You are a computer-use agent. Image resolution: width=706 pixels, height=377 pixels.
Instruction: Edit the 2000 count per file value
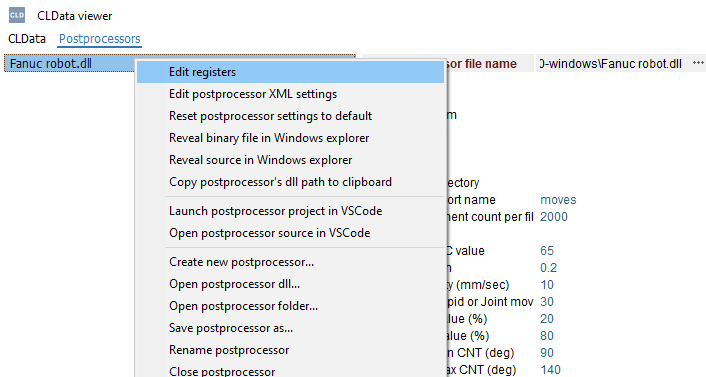(x=554, y=217)
